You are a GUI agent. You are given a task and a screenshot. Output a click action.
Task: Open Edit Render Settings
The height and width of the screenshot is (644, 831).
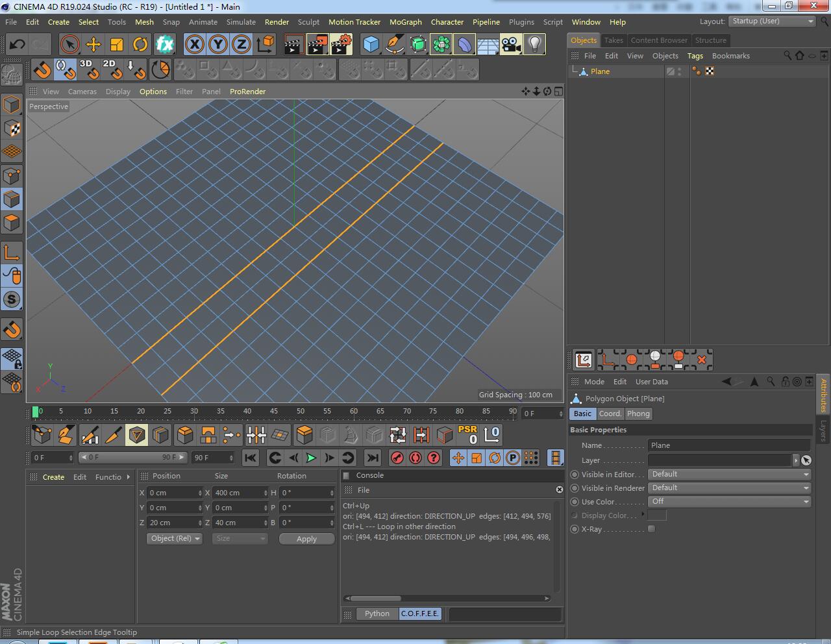pyautogui.click(x=342, y=44)
